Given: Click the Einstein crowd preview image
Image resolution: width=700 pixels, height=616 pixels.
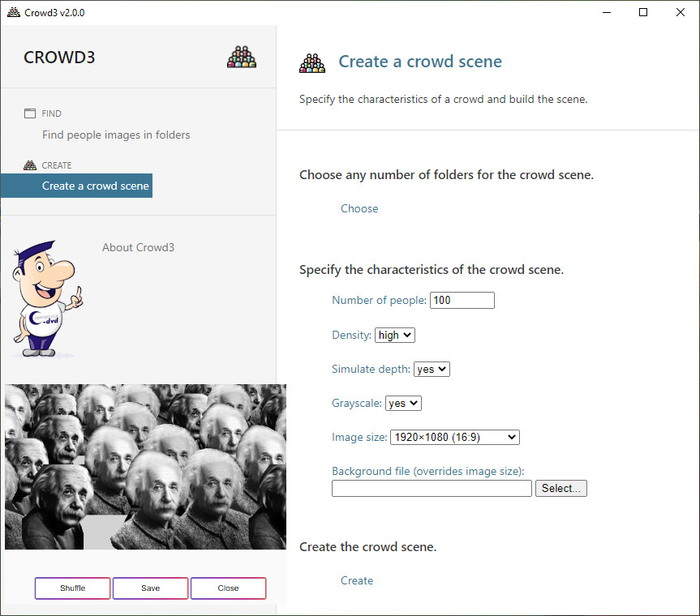Looking at the screenshot, I should 145,467.
